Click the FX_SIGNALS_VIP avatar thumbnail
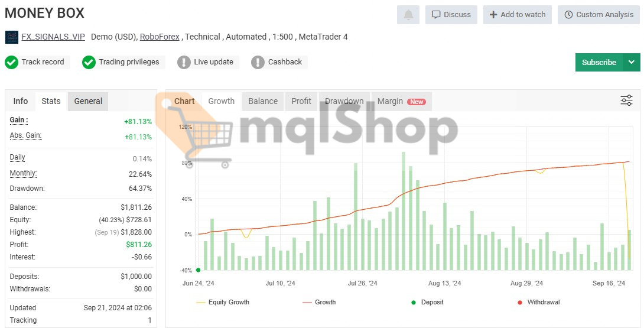 click(x=12, y=37)
